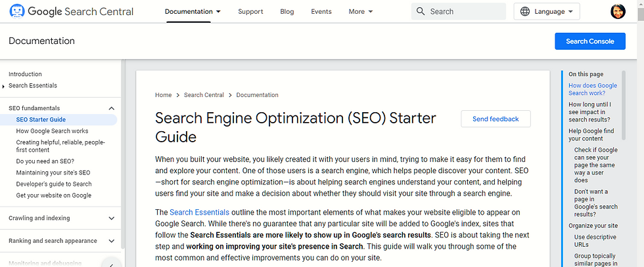
Task: Click the Search Central breadcrumb link
Action: [204, 95]
